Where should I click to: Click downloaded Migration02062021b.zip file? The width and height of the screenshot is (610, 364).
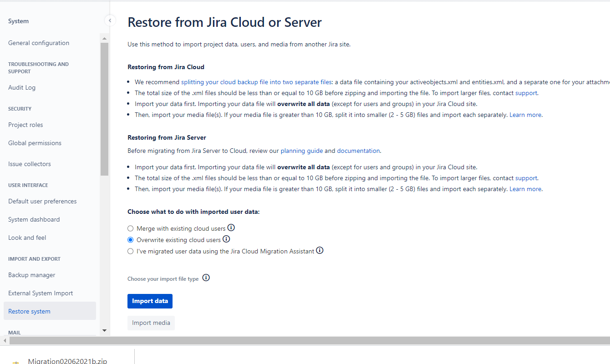click(x=67, y=361)
